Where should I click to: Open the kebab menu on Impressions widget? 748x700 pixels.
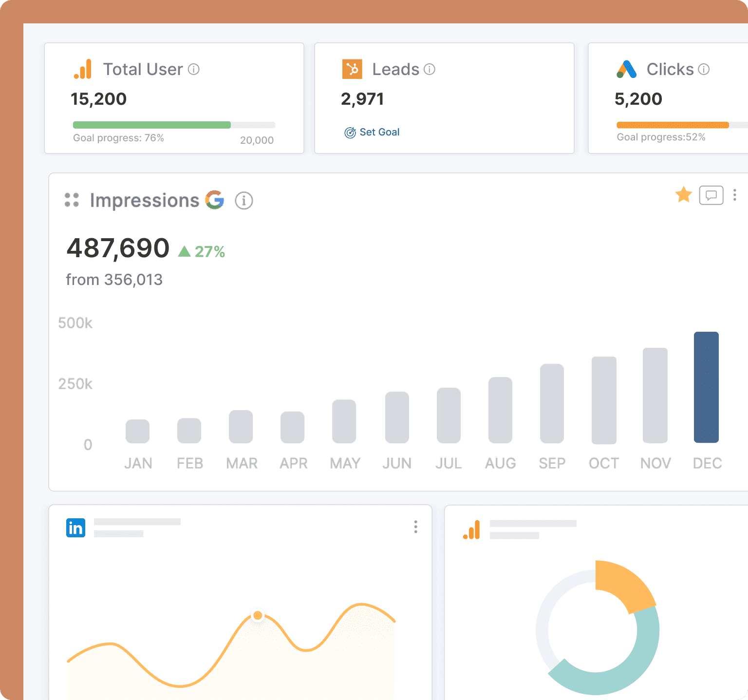coord(735,195)
